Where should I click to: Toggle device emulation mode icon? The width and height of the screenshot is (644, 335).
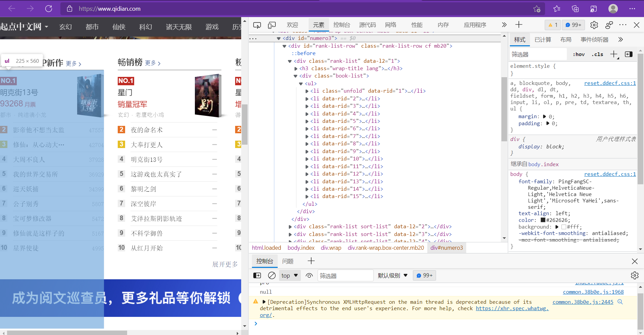pos(272,25)
